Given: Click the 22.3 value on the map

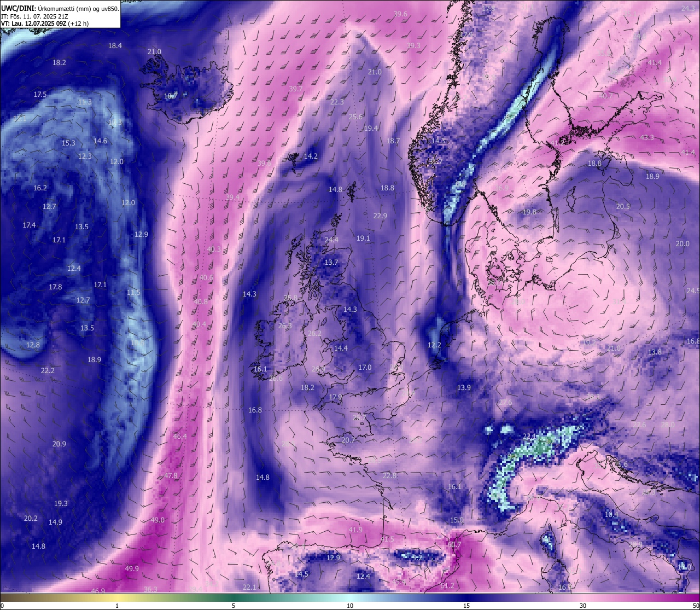Looking at the screenshot, I should tap(337, 102).
